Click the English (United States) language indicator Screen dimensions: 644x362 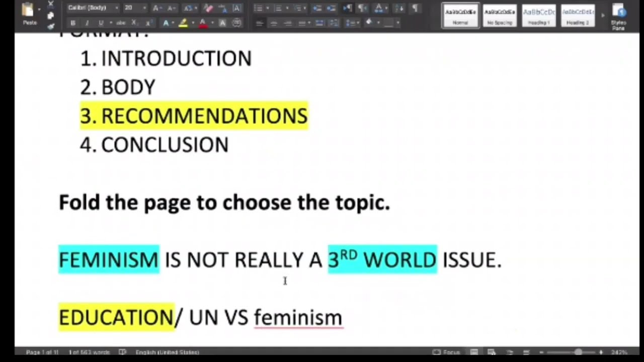click(168, 352)
